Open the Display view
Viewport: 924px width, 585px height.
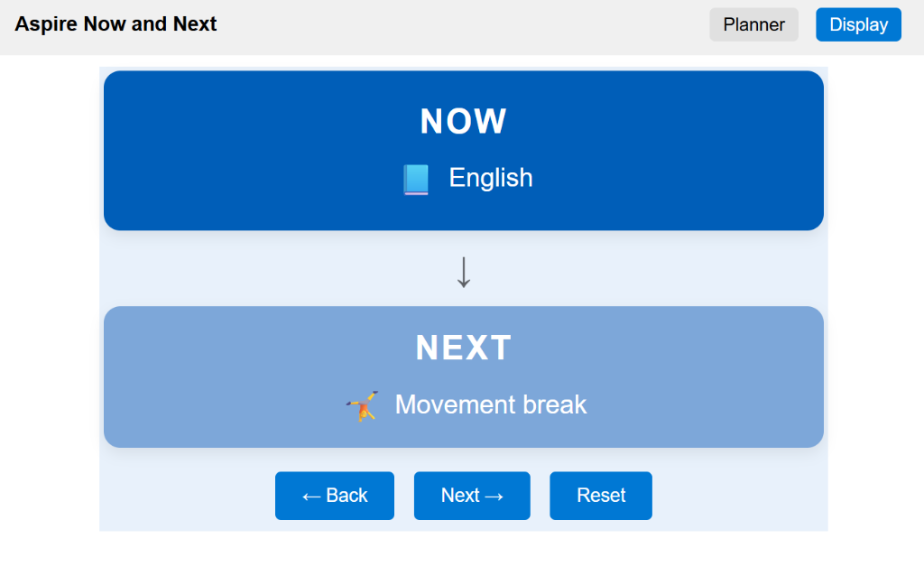point(858,24)
